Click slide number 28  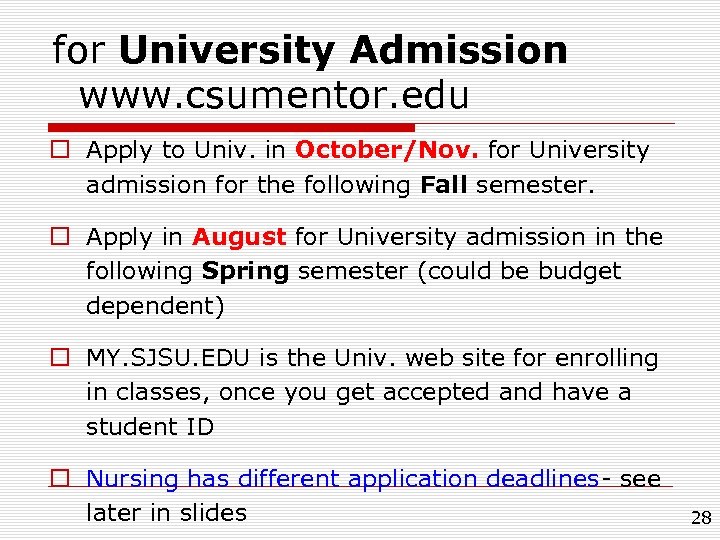tap(700, 518)
